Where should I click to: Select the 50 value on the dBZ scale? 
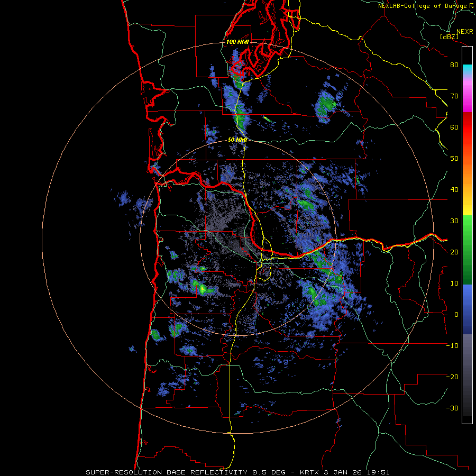(x=454, y=159)
